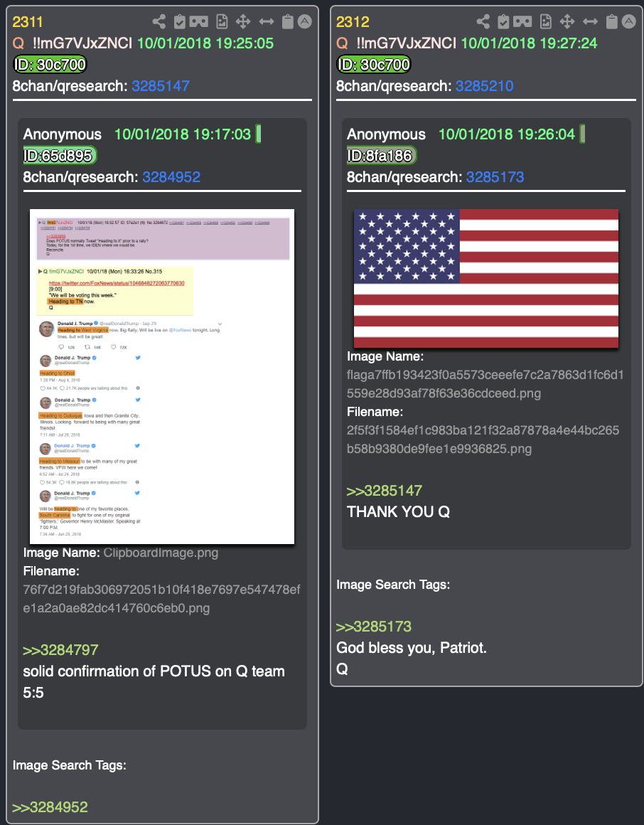Click share icon on post 2311
Image resolution: width=644 pixels, height=825 pixels.
pos(159,21)
